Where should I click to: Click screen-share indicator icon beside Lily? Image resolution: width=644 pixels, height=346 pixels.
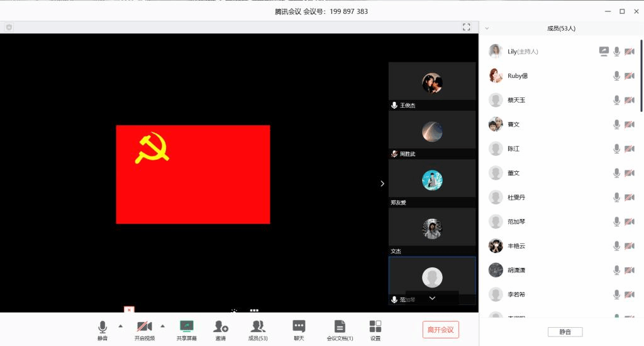(604, 52)
